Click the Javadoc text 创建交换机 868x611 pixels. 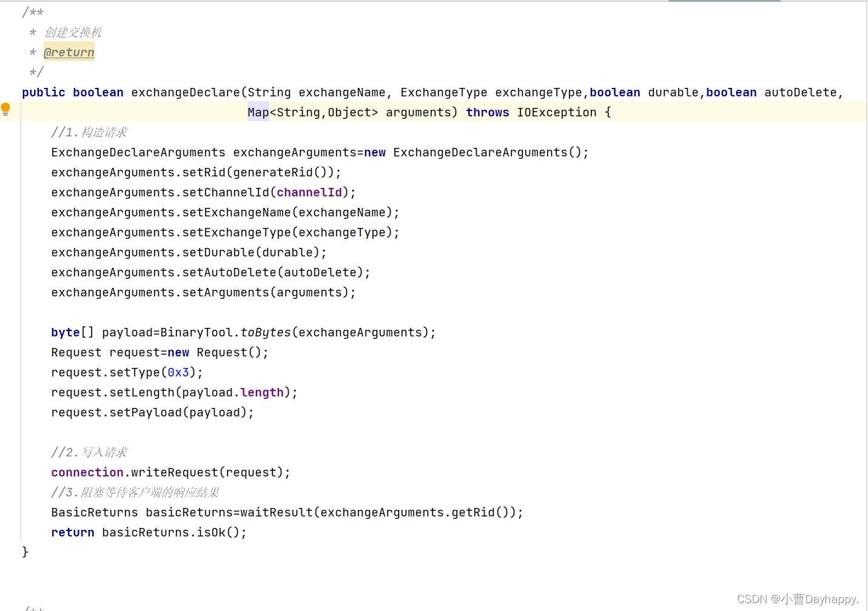(x=73, y=32)
